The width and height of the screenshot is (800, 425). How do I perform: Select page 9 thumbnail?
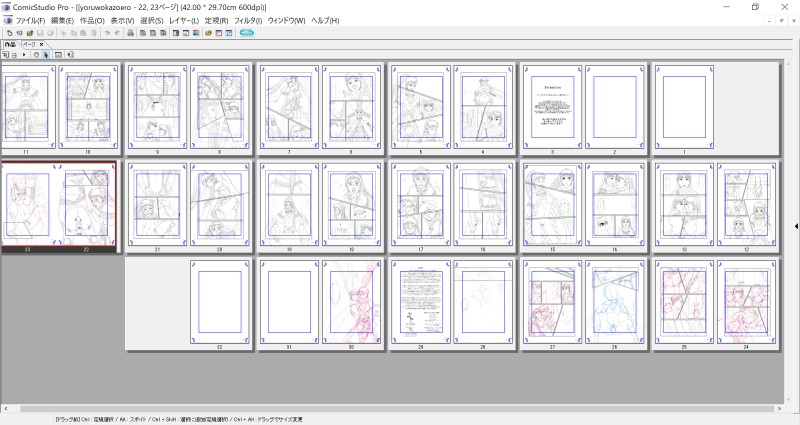[x=157, y=107]
